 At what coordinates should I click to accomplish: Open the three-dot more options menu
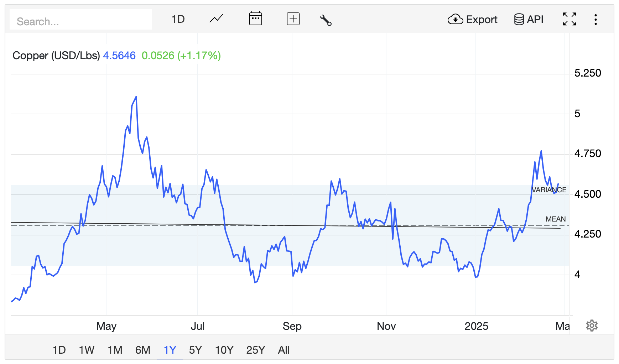(595, 19)
